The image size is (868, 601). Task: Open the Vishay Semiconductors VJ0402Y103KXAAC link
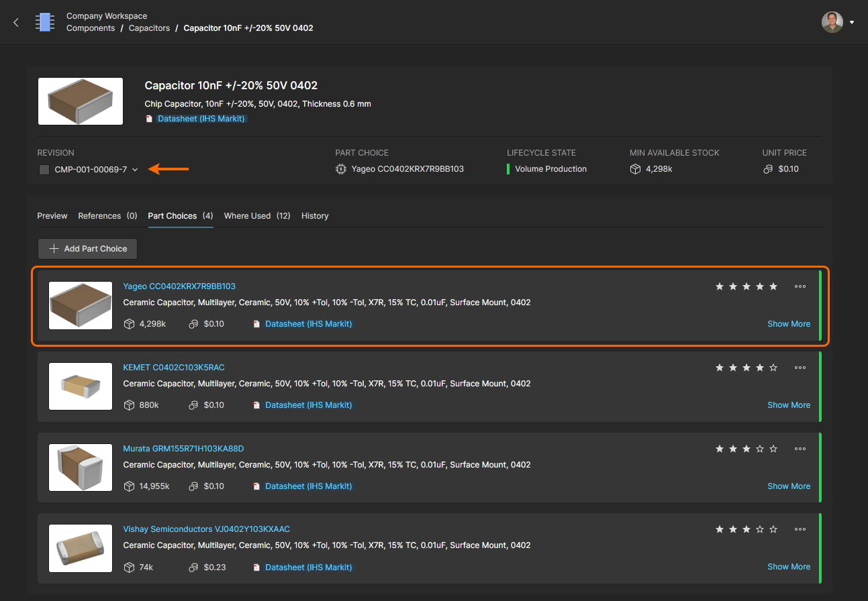click(207, 529)
